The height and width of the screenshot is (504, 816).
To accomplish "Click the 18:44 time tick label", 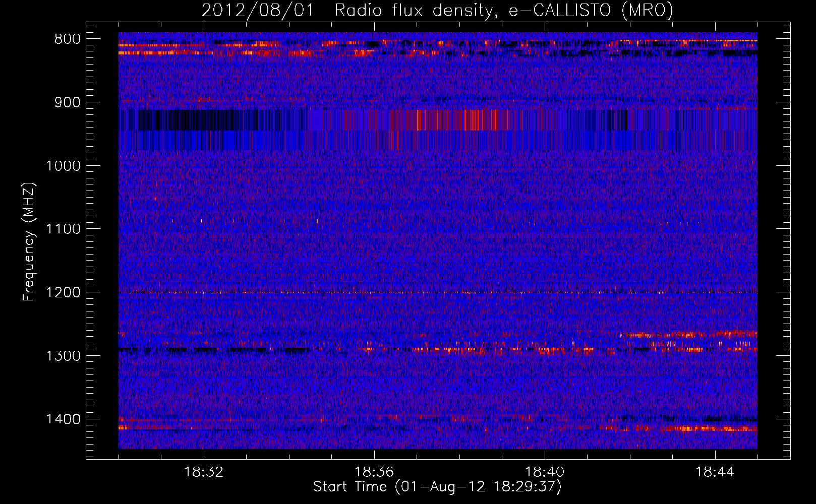I will (715, 472).
